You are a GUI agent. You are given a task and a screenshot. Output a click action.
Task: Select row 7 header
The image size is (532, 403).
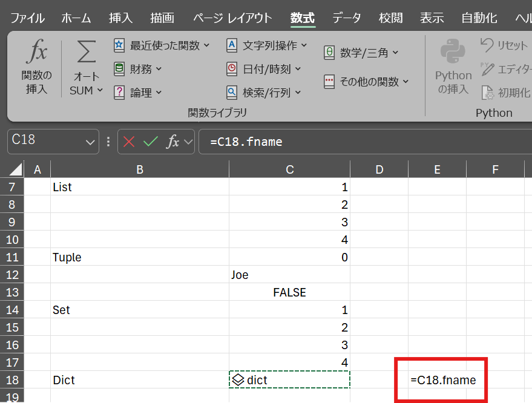click(12, 187)
